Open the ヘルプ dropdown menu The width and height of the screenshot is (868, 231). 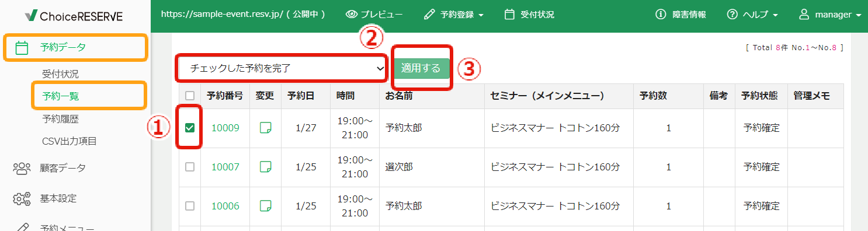pyautogui.click(x=752, y=15)
